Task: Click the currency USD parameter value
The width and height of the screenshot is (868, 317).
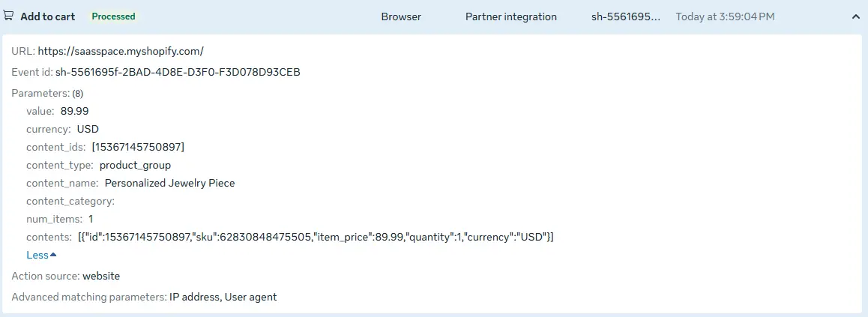Action: (x=88, y=129)
